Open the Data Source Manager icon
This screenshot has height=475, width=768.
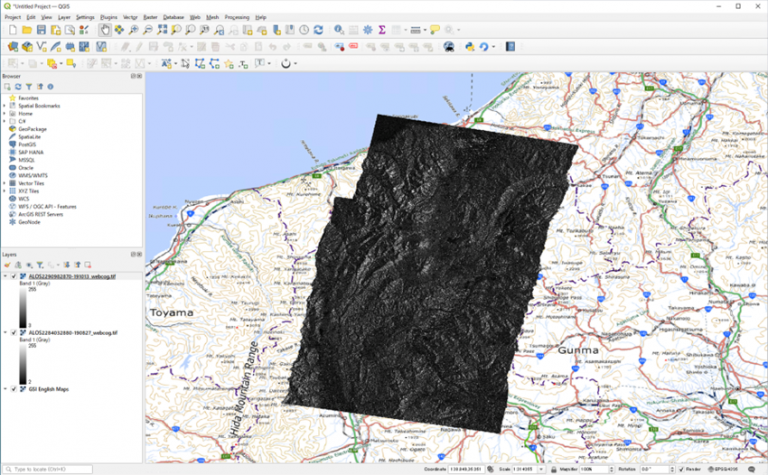[13, 47]
